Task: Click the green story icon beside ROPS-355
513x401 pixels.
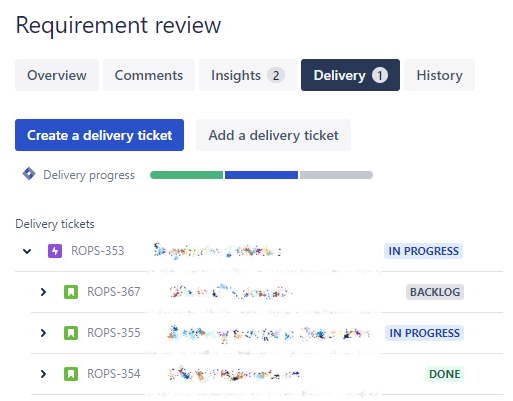Action: (x=71, y=333)
